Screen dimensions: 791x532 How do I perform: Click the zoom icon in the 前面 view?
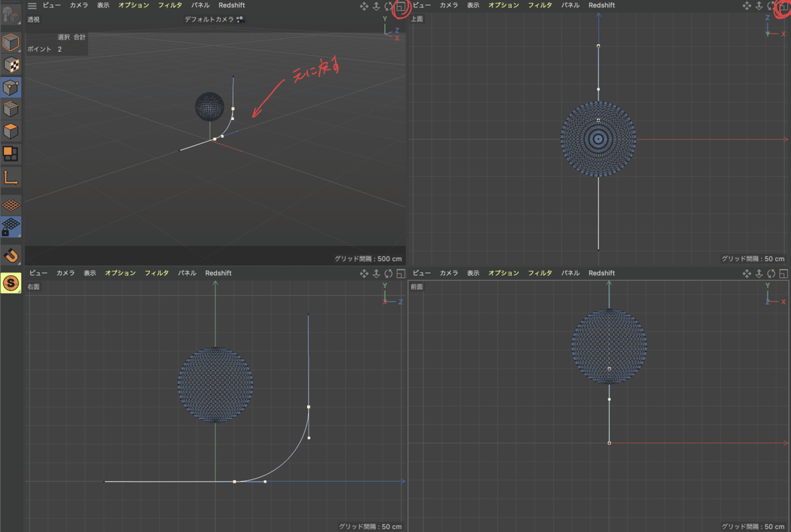click(x=759, y=273)
